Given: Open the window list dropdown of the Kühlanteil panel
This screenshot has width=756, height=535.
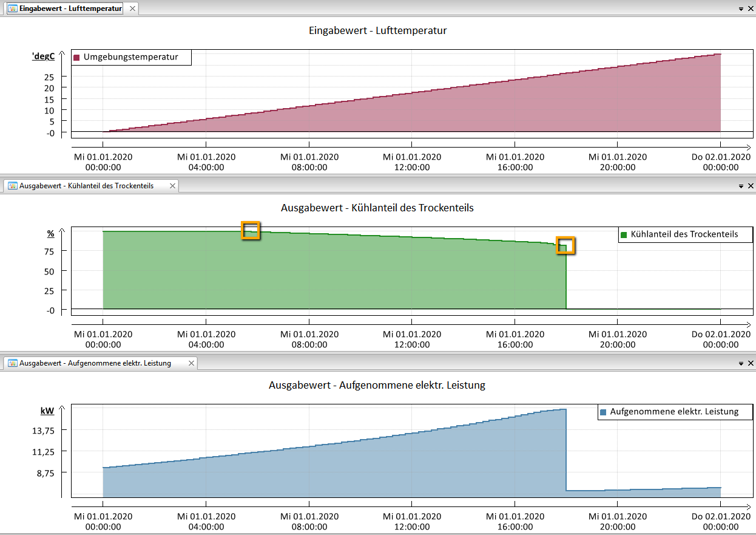Looking at the screenshot, I should click(741, 186).
